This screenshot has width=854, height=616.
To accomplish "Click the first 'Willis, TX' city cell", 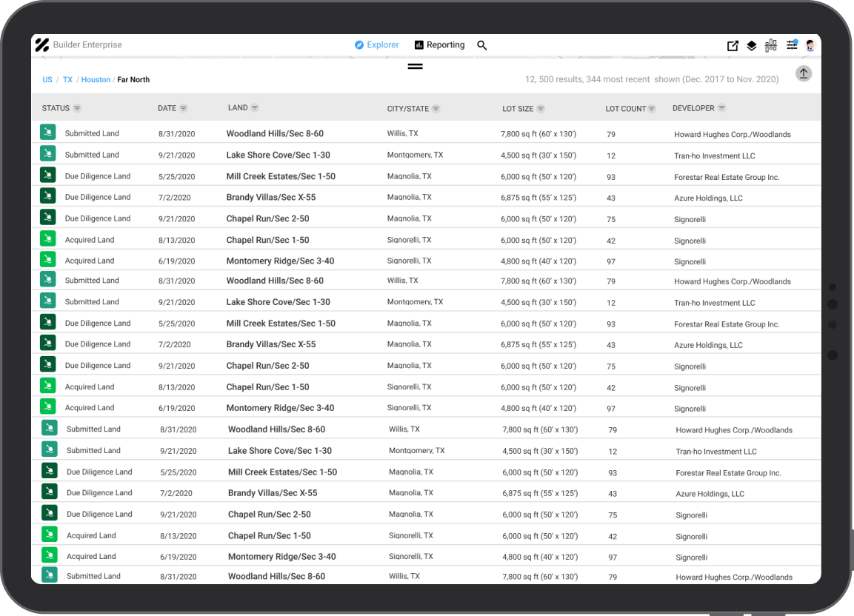I will [x=402, y=133].
